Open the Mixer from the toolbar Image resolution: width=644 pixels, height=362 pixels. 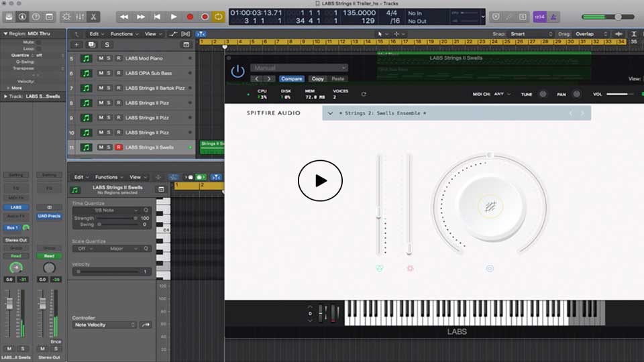coord(79,16)
